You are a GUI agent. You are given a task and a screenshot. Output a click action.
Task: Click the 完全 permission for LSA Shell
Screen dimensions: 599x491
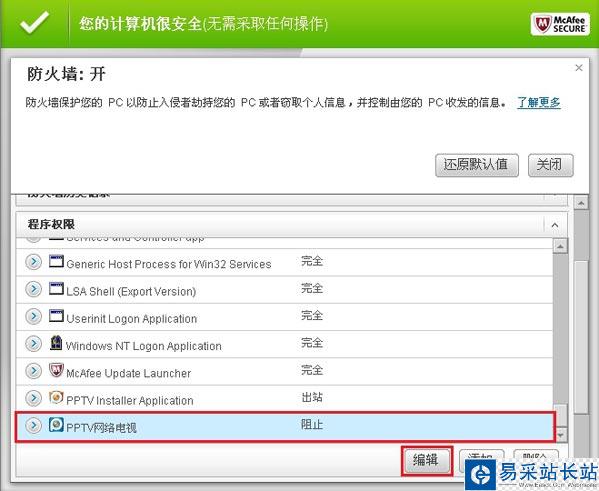[312, 288]
